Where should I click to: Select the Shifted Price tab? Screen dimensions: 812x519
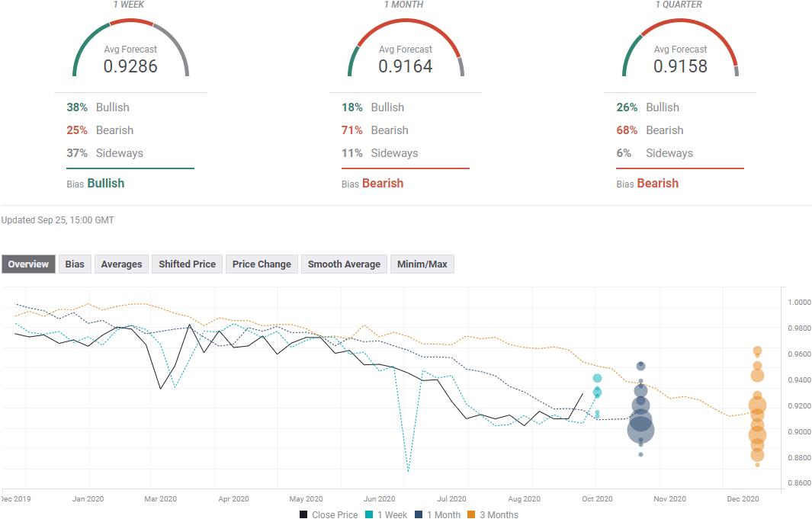pos(187,264)
